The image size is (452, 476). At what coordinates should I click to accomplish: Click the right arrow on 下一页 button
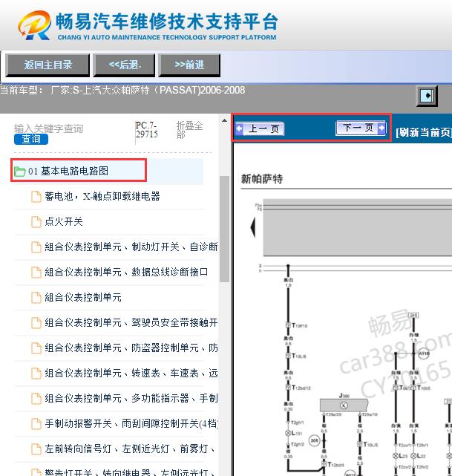pos(381,128)
